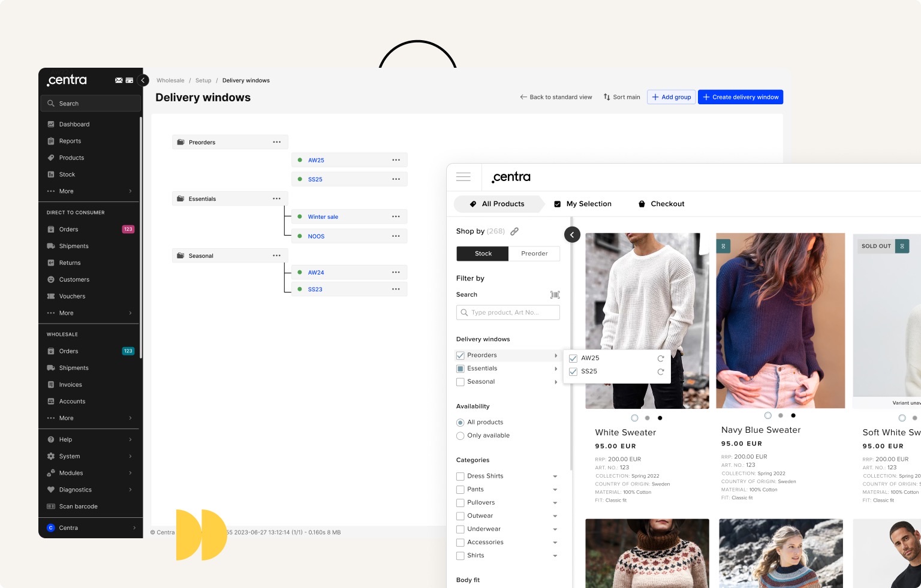This screenshot has width=921, height=588.
Task: Collapse filter panel with round arrow button
Action: 572,234
